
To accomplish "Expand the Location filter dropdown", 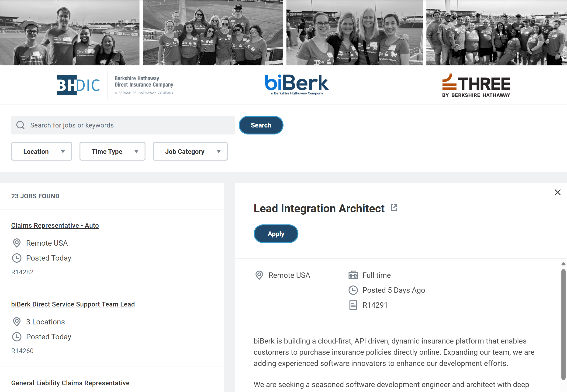I will click(x=41, y=151).
